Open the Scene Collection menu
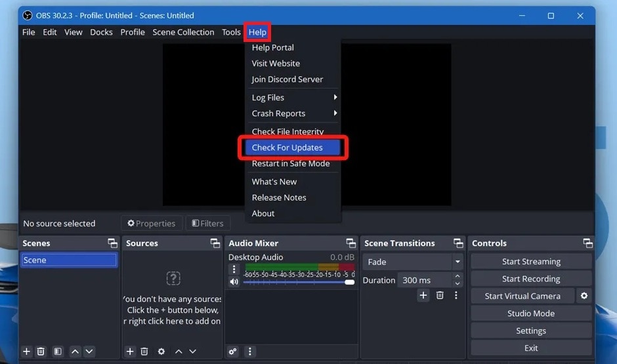 coord(183,32)
